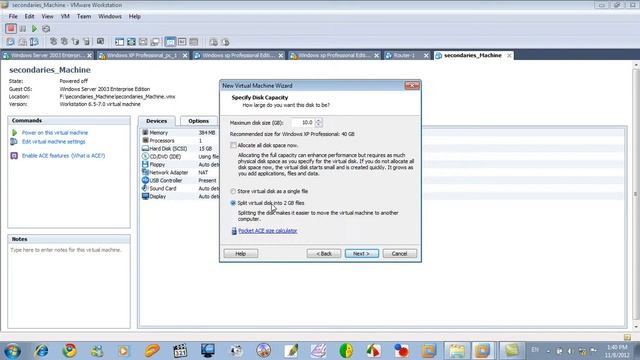
Task: Click the Console view toolbar icon
Action: [x=182, y=42]
